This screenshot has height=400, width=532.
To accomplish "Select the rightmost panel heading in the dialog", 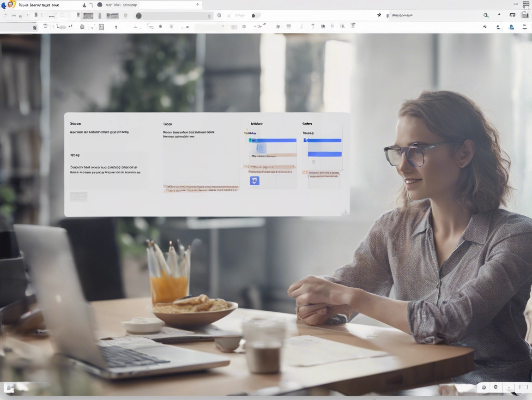I will click(x=307, y=123).
